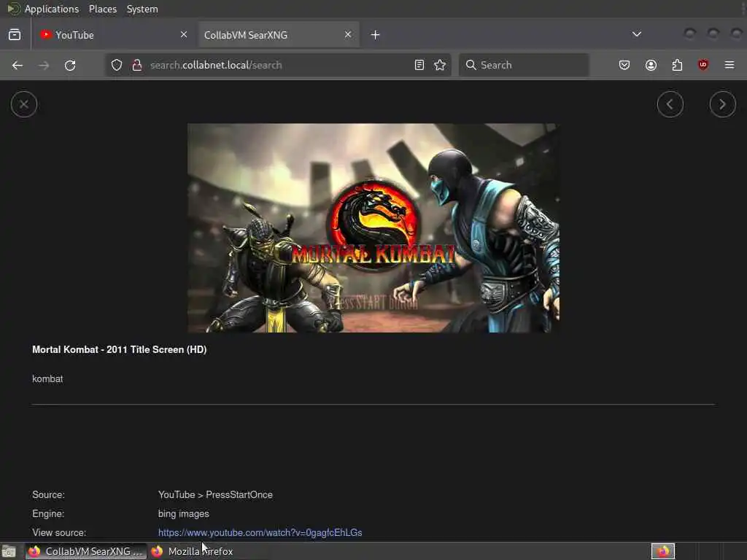
Task: Toggle Reader View icon in address bar
Action: [x=419, y=65]
